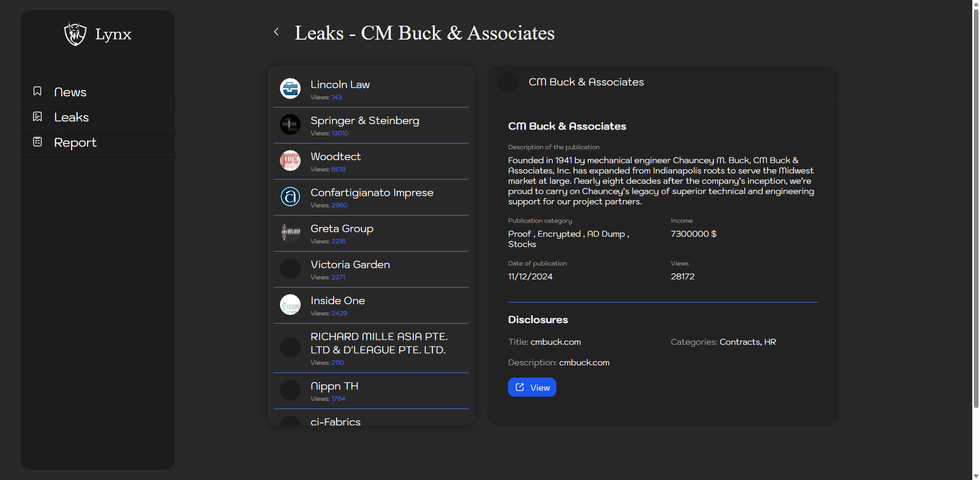Click the Report sidebar icon
The height and width of the screenshot is (480, 980).
click(38, 141)
